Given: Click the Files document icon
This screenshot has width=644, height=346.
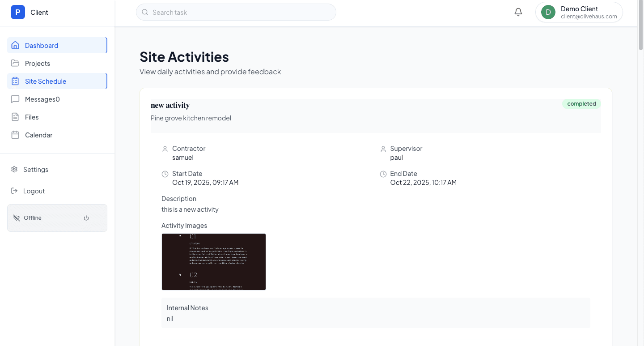Looking at the screenshot, I should [16, 117].
